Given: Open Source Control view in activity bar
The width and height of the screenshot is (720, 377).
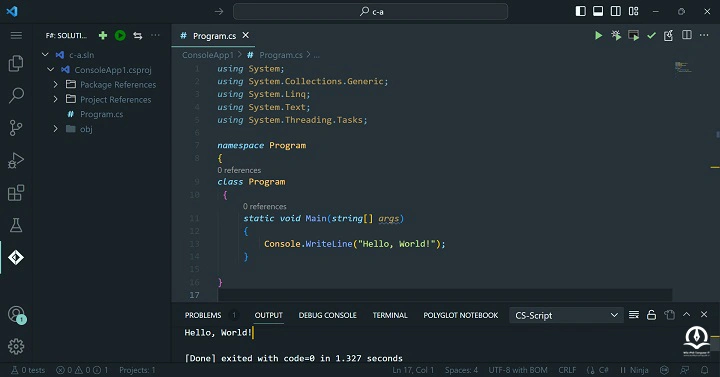Looking at the screenshot, I should click(x=16, y=128).
